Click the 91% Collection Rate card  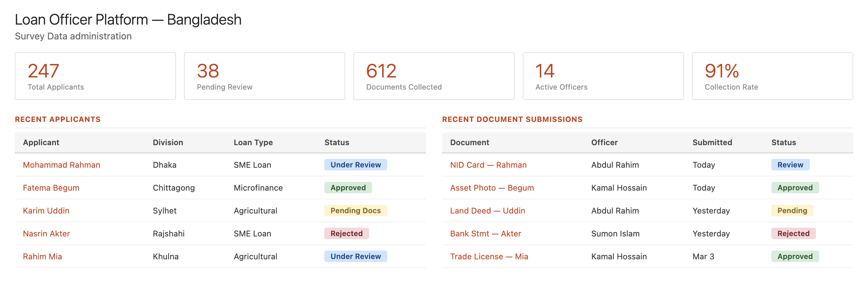tap(772, 76)
